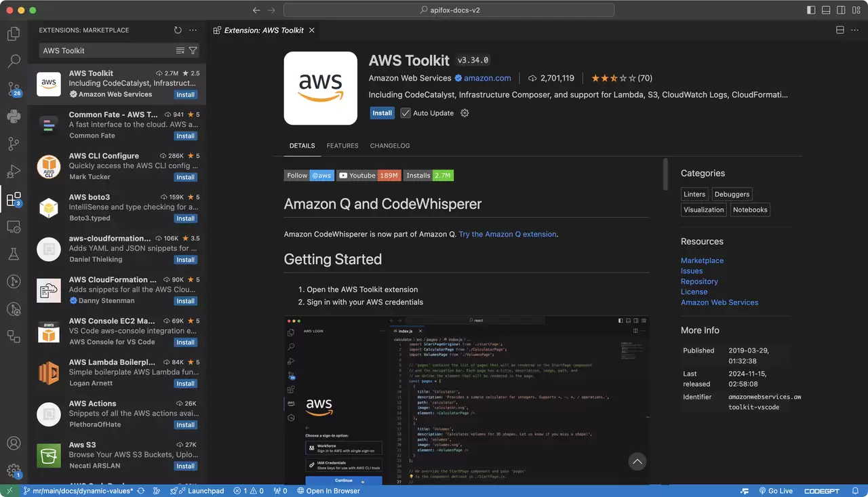This screenshot has height=497, width=868.
Task: Select AWS Lambda Boilerplate extension item
Action: [x=117, y=373]
